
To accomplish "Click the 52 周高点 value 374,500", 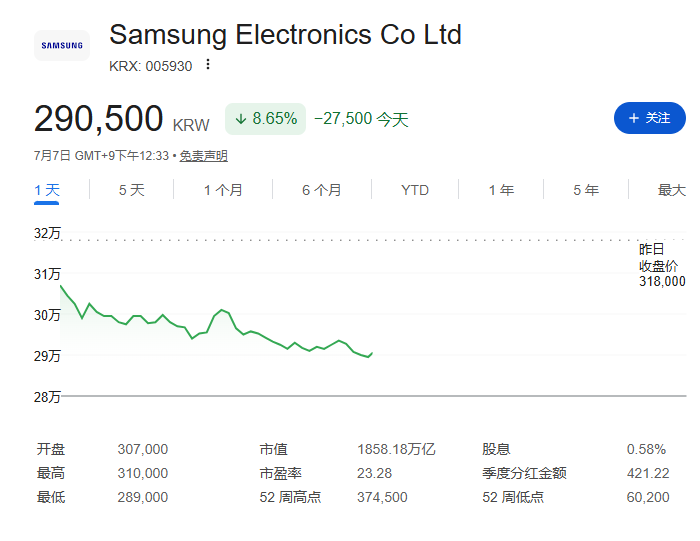I will pos(382,497).
